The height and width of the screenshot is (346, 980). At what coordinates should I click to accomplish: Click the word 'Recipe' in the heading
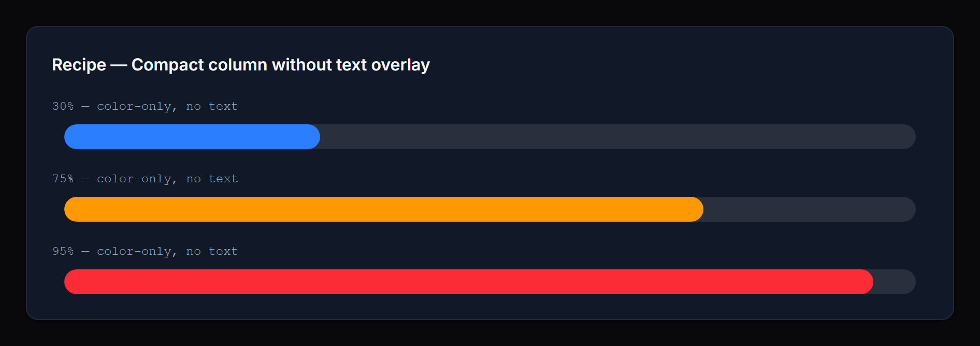79,65
